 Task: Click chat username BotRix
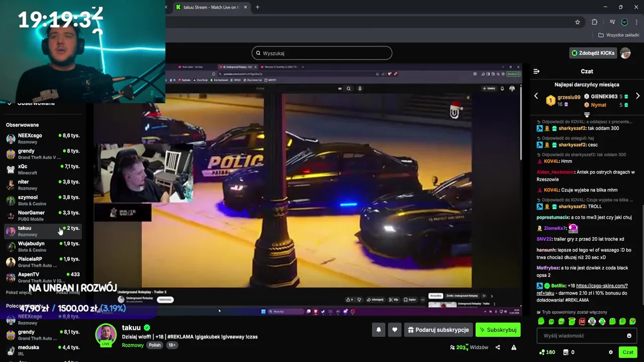pos(558,286)
